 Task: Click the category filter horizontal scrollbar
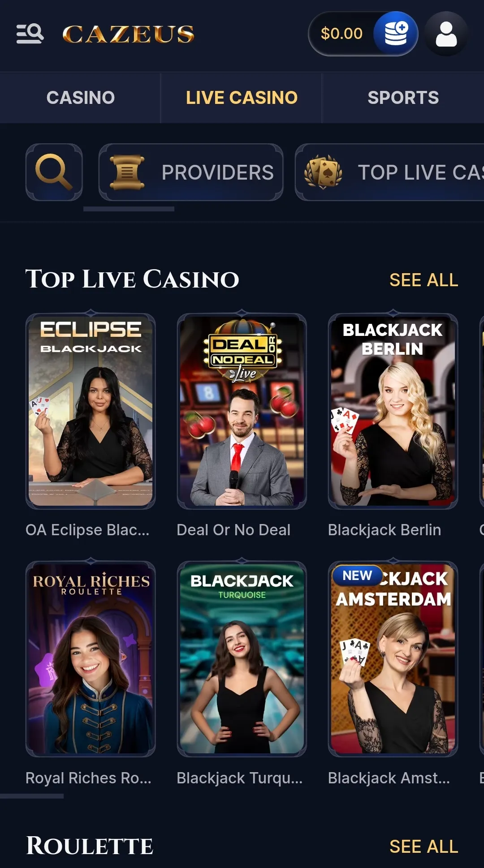pos(129,209)
